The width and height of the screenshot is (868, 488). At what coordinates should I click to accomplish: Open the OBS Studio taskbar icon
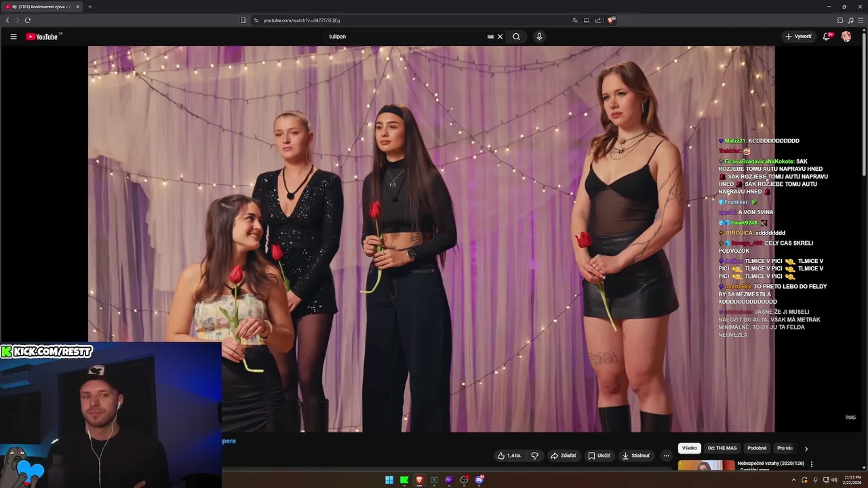(464, 480)
